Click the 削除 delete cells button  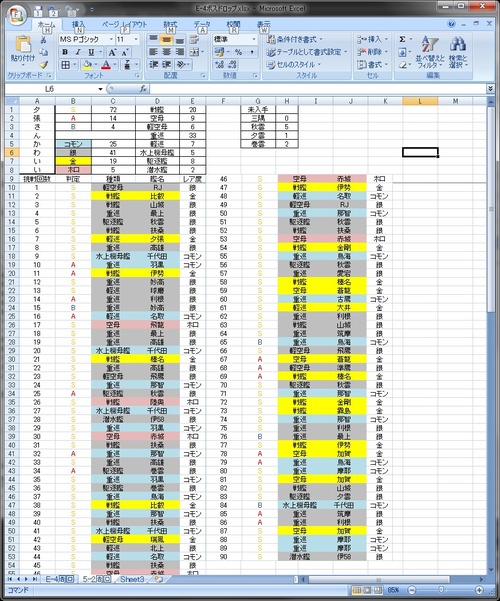click(x=372, y=52)
